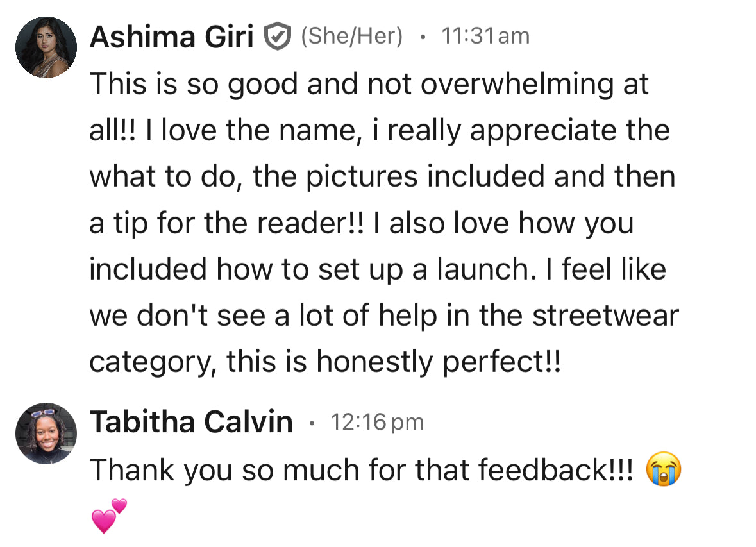Image resolution: width=756 pixels, height=547 pixels.
Task: Click the verified shield badge icon
Action: 278,38
